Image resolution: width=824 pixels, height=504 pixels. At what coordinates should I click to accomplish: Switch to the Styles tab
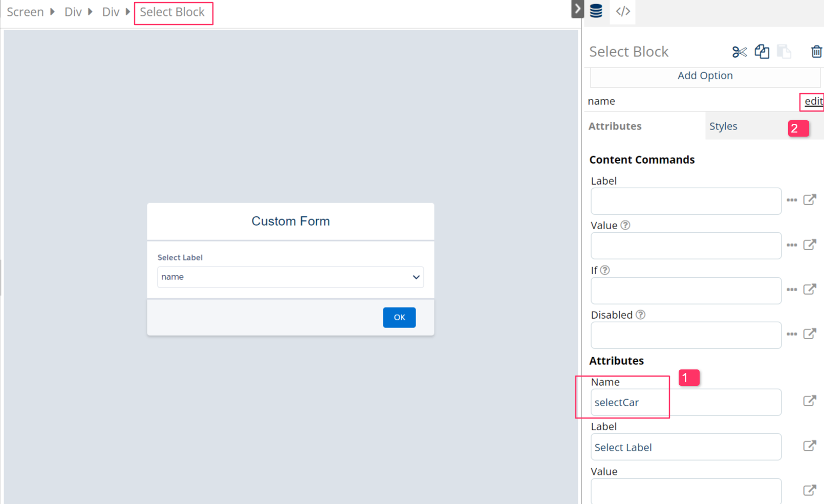tap(723, 126)
